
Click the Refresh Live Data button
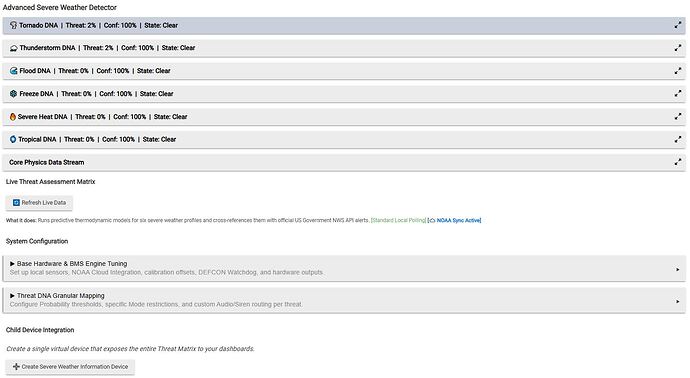coord(39,203)
